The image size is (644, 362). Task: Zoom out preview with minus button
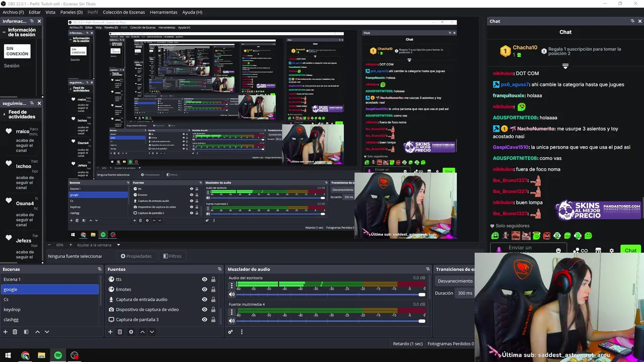tap(49, 245)
